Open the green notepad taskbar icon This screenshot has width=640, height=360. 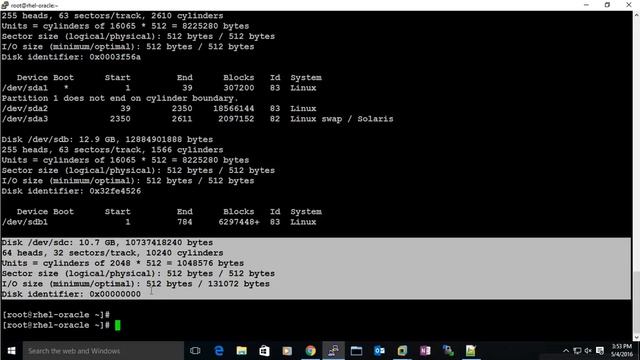471,351
